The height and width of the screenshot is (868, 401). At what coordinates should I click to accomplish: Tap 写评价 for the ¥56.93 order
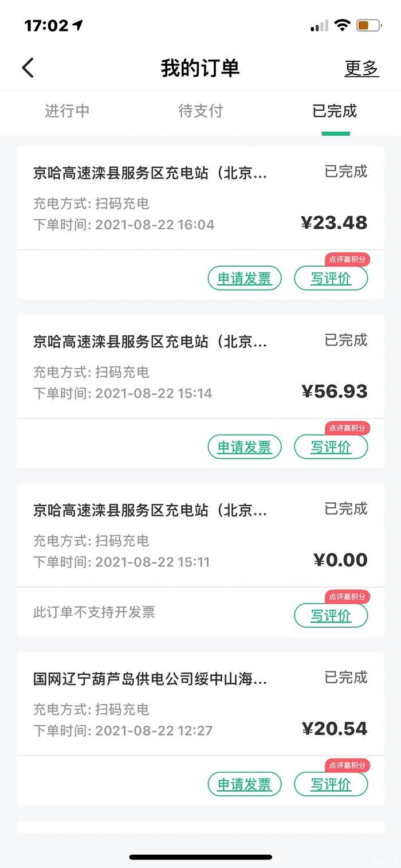tap(331, 447)
